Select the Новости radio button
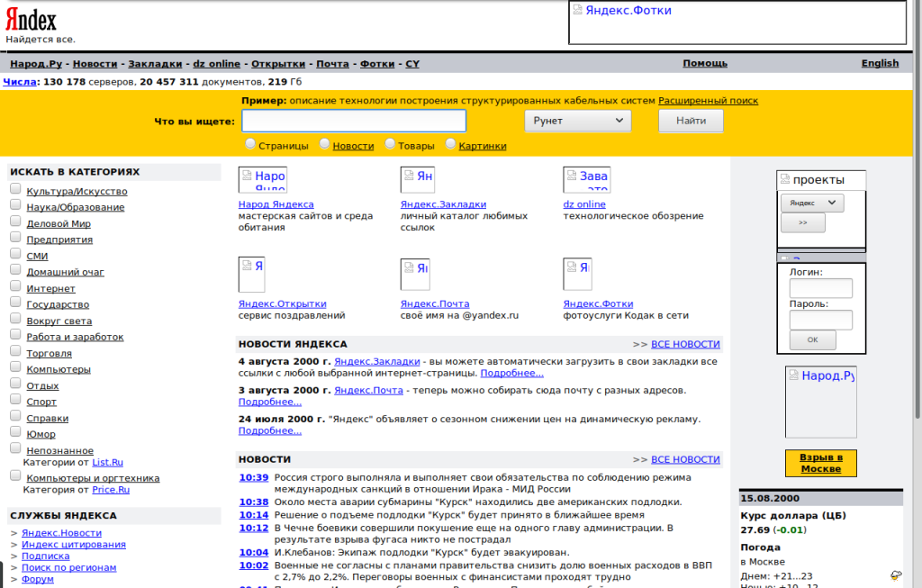This screenshot has height=588, width=922. [324, 143]
